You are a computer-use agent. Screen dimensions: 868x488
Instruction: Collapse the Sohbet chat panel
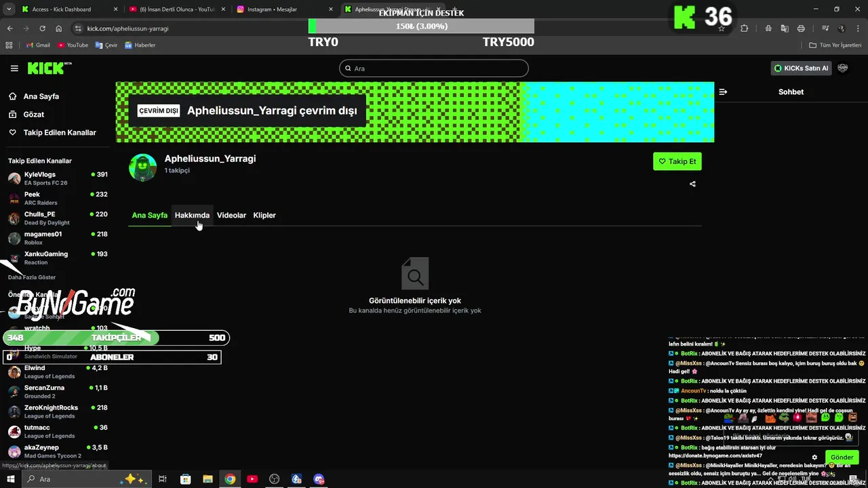[723, 92]
